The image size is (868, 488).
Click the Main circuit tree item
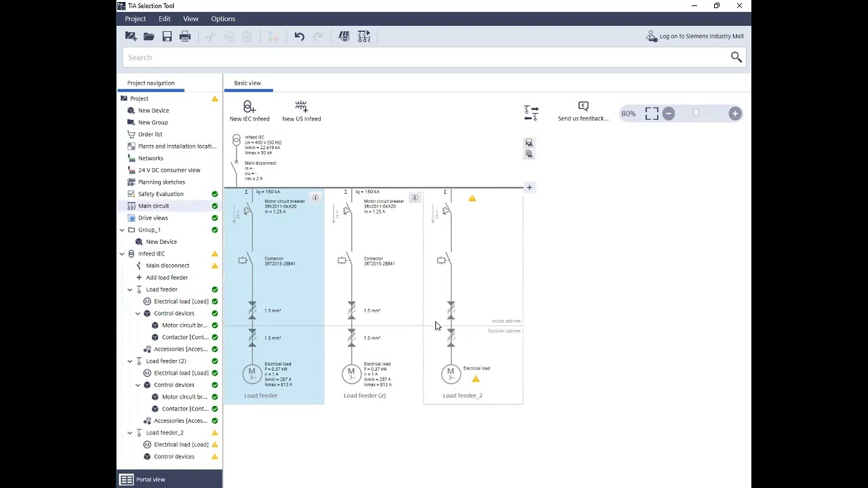(153, 206)
